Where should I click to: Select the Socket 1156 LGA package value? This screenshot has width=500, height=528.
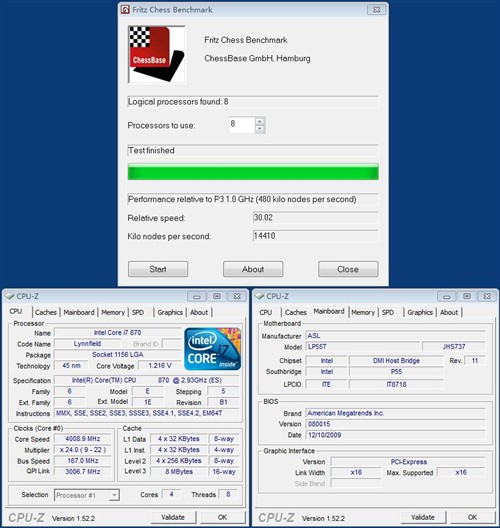117,355
